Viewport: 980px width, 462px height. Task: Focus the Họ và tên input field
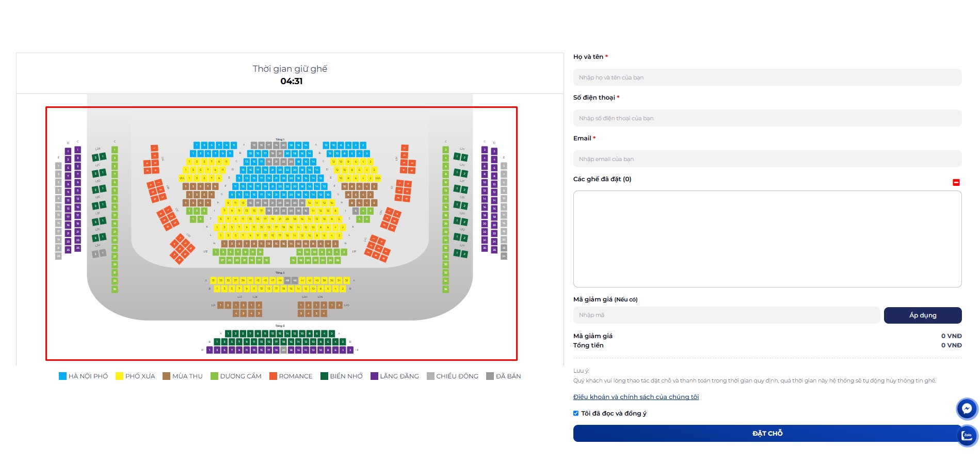coord(767,77)
